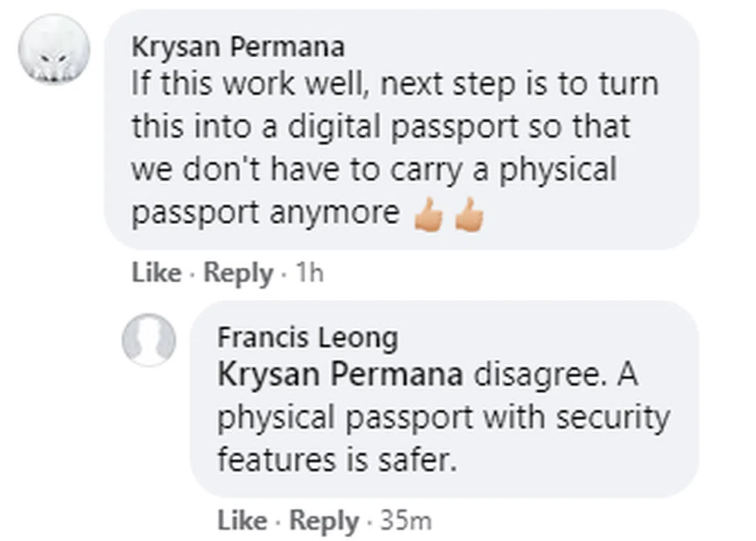Open the 1h timestamp link
756x541 pixels.
309,273
